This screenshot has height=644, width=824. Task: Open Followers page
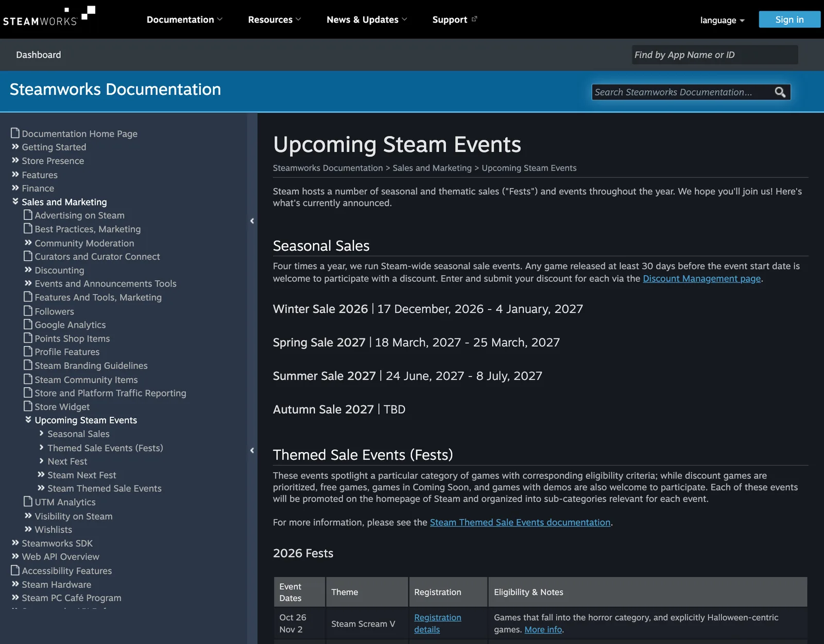[x=49, y=311]
